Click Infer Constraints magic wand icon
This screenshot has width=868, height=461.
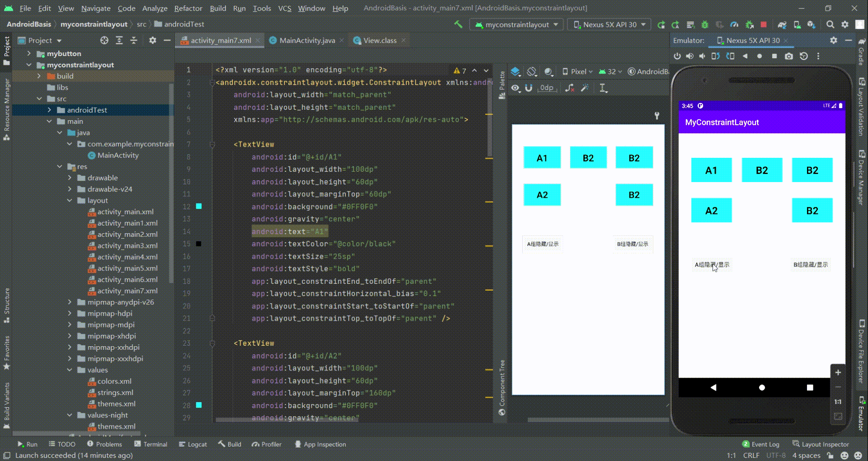pos(585,88)
